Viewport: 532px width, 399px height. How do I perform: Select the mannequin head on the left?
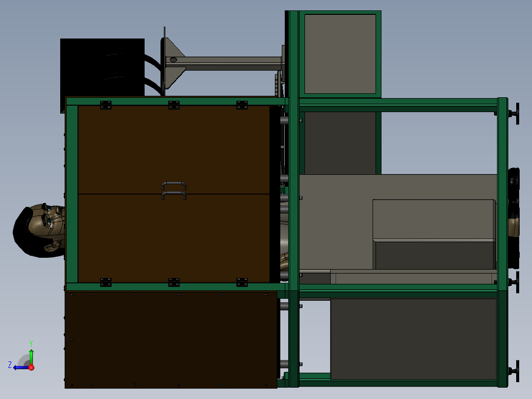[38, 230]
